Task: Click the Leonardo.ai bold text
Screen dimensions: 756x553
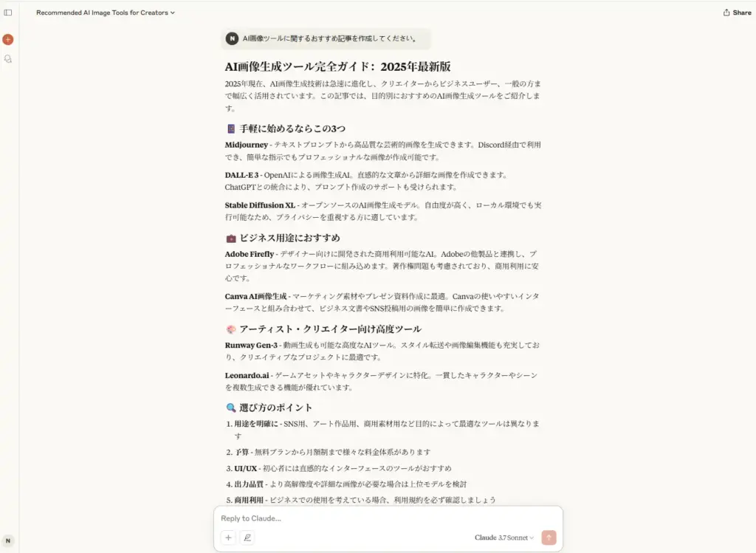Action: (247, 375)
